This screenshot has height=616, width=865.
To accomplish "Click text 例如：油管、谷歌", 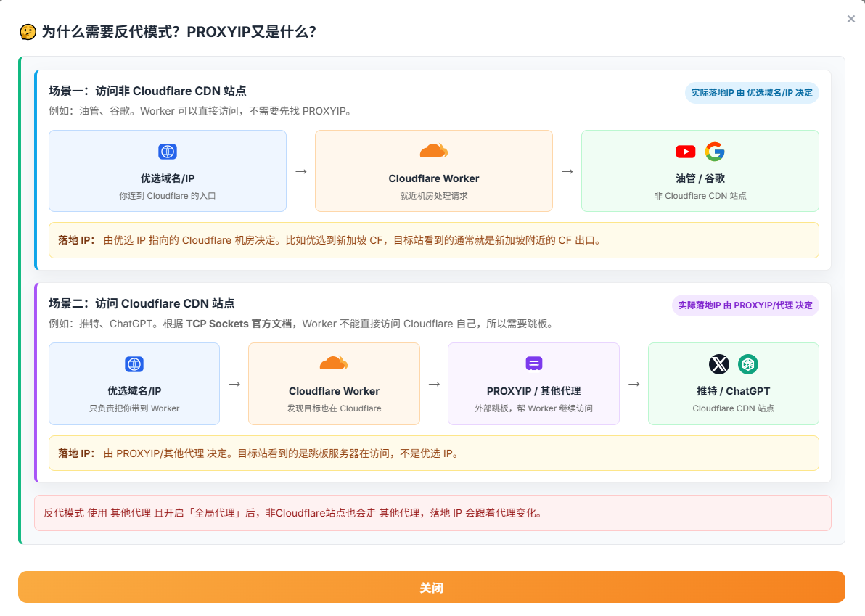I will (91, 111).
